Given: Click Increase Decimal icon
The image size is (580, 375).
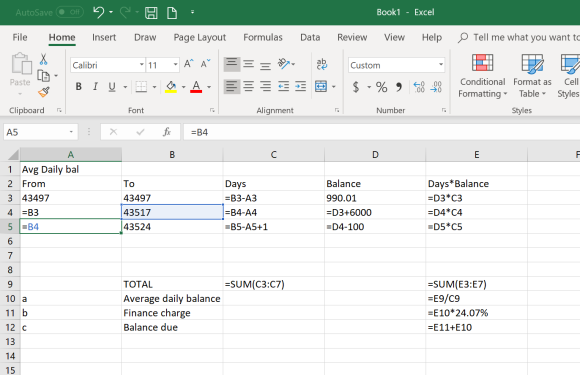Looking at the screenshot, I should tap(419, 87).
